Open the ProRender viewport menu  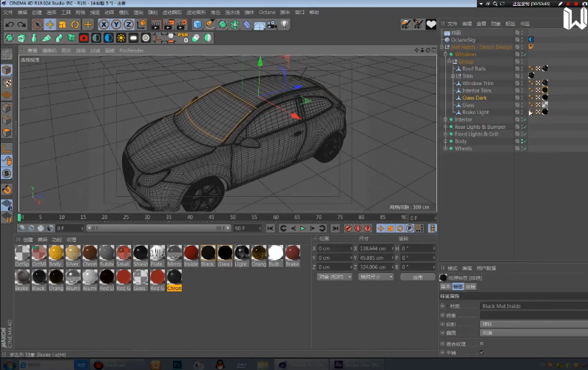point(132,50)
